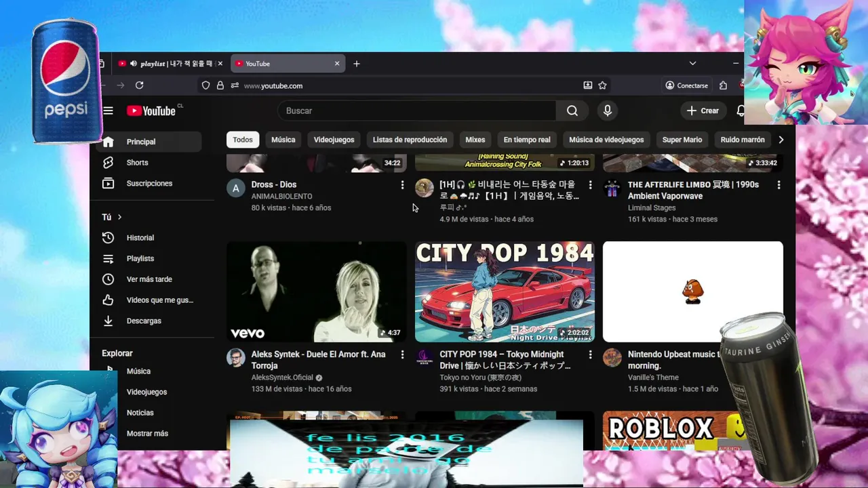This screenshot has height=488, width=868.
Task: Open site permissions icon in address bar
Action: tap(235, 85)
